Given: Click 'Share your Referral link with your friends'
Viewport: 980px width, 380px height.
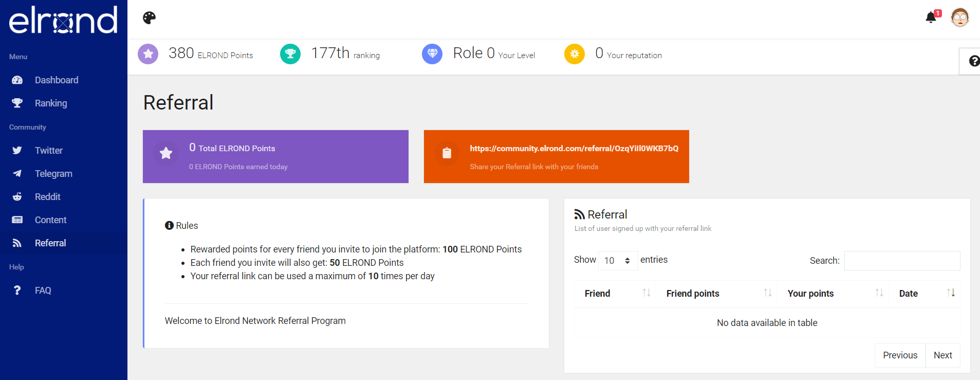Looking at the screenshot, I should click(x=534, y=167).
